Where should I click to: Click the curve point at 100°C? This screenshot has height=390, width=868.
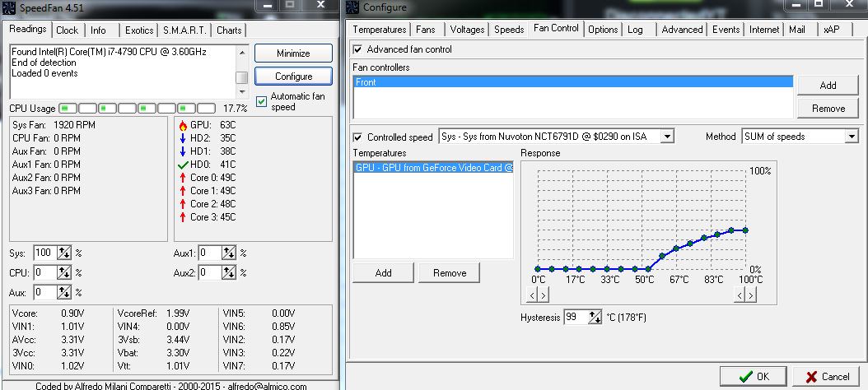point(745,230)
